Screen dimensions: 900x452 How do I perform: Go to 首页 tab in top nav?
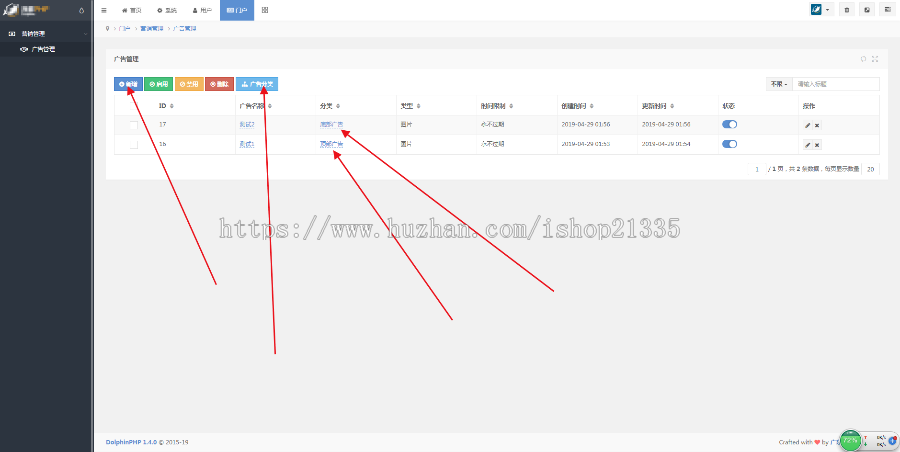tap(131, 10)
